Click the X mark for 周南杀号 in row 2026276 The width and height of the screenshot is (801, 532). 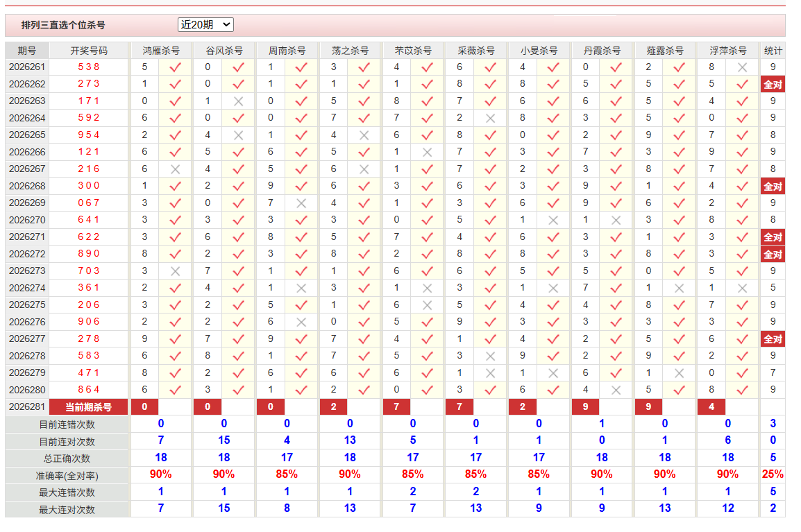coord(301,322)
